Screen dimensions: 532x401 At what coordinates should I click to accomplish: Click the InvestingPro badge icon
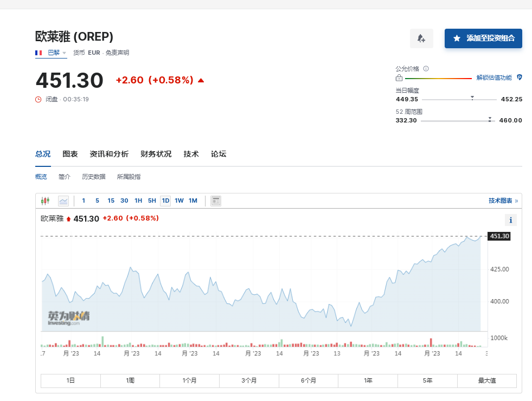(x=520, y=77)
